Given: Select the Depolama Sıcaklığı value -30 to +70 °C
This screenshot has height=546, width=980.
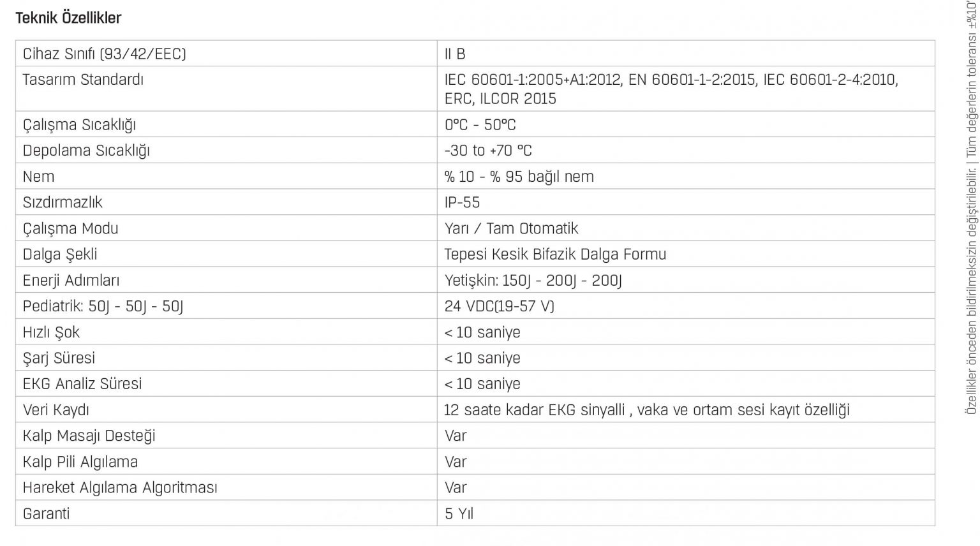Looking at the screenshot, I should (488, 151).
